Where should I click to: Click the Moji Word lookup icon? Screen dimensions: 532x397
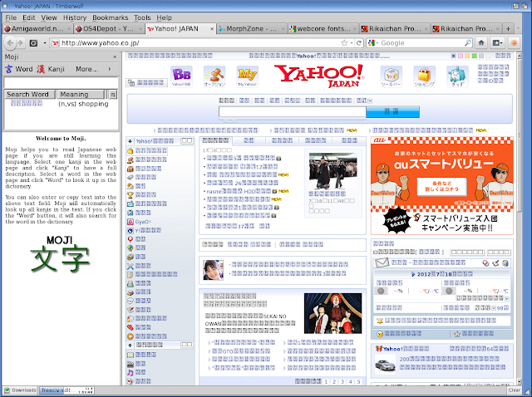click(9, 69)
